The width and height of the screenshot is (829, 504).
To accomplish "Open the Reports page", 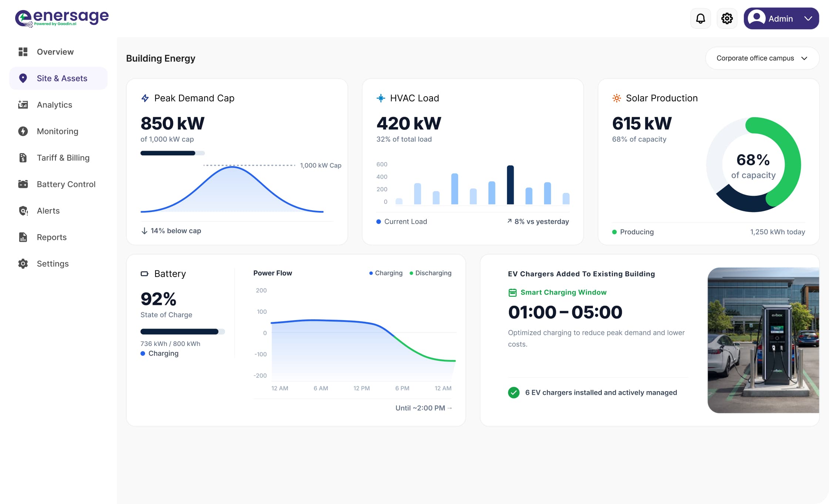I will click(x=58, y=237).
